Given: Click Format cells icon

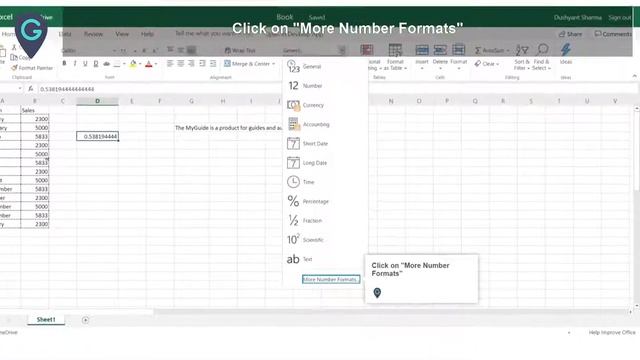Looking at the screenshot, I should (459, 50).
